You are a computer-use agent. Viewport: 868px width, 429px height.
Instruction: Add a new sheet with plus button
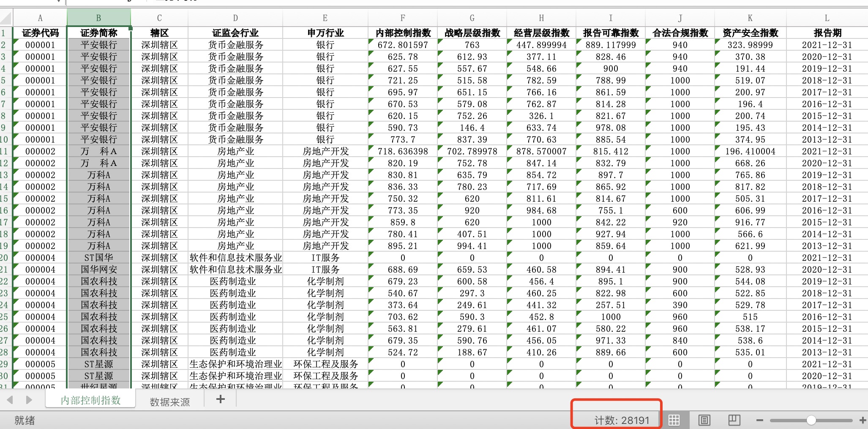pyautogui.click(x=220, y=399)
